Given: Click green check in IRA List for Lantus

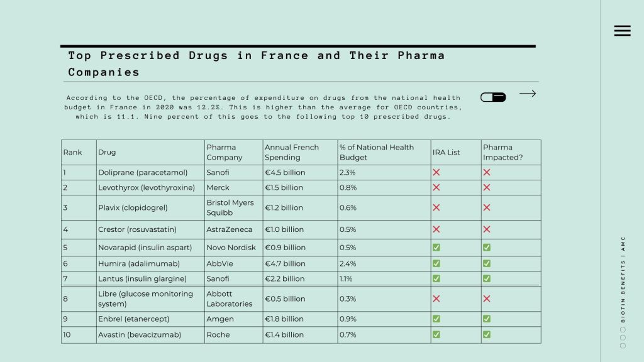Looking at the screenshot, I should tap(436, 278).
